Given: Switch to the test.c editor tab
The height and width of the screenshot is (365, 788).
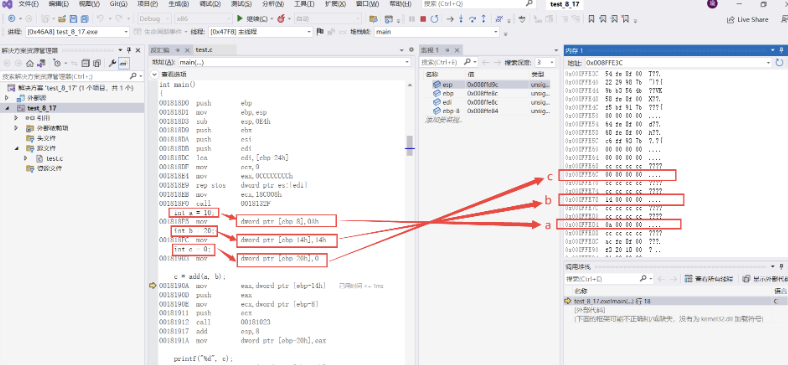Looking at the screenshot, I should tap(204, 50).
